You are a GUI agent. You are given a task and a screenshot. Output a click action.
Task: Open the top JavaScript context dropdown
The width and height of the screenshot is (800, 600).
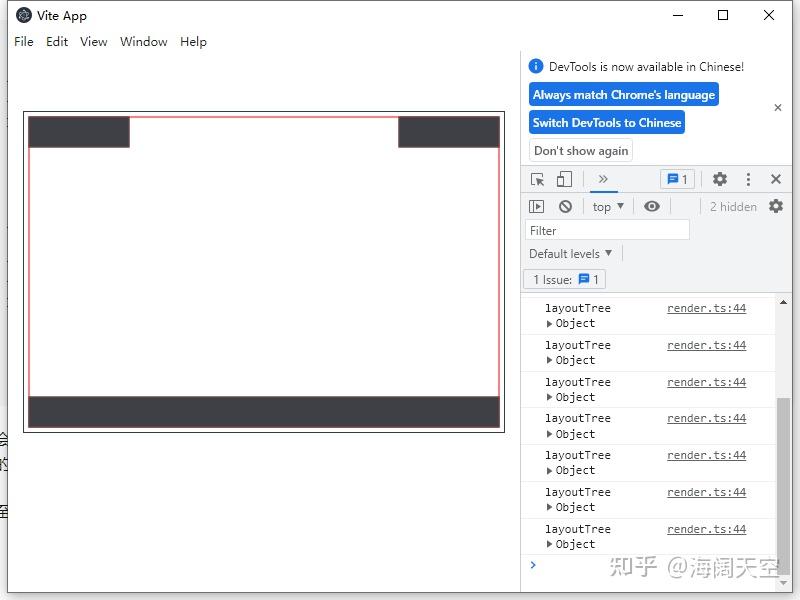pyautogui.click(x=608, y=207)
